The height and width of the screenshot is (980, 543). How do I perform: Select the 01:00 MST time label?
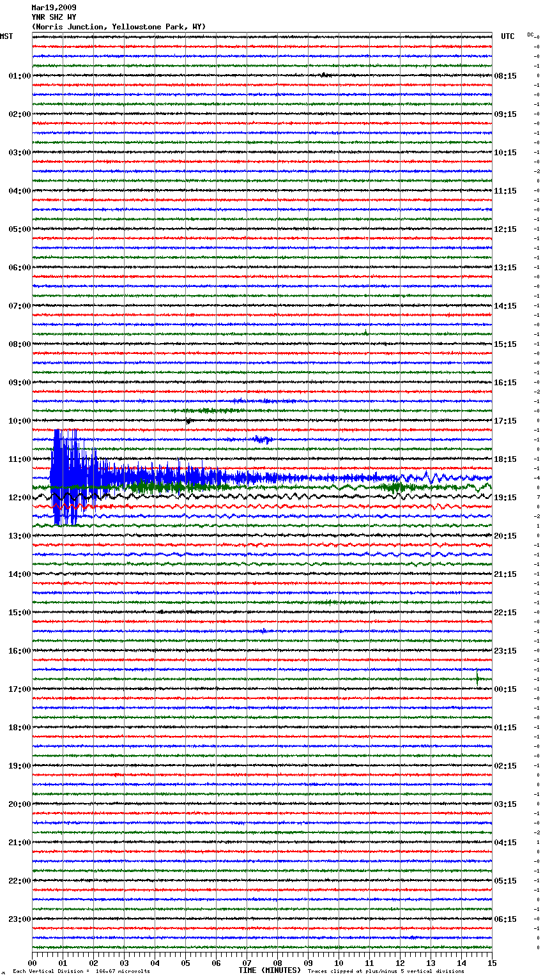pos(20,76)
